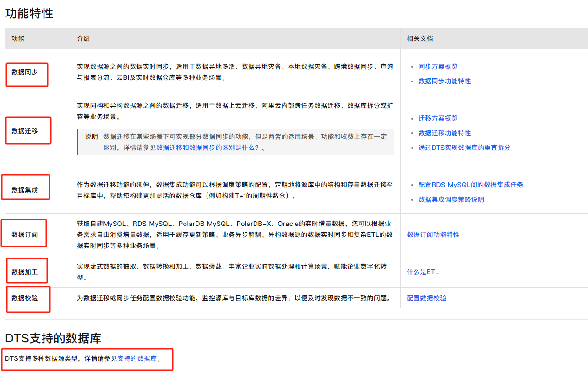Click the 数据订阅 description text

pos(235,235)
